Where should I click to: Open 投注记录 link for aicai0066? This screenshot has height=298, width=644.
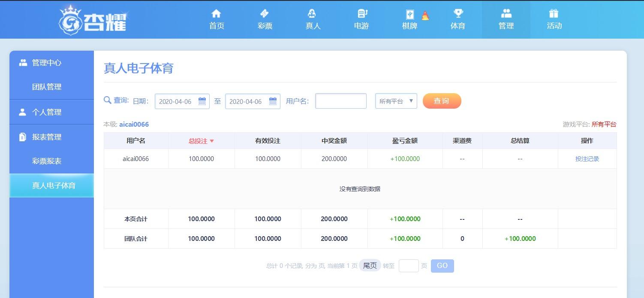pos(587,159)
